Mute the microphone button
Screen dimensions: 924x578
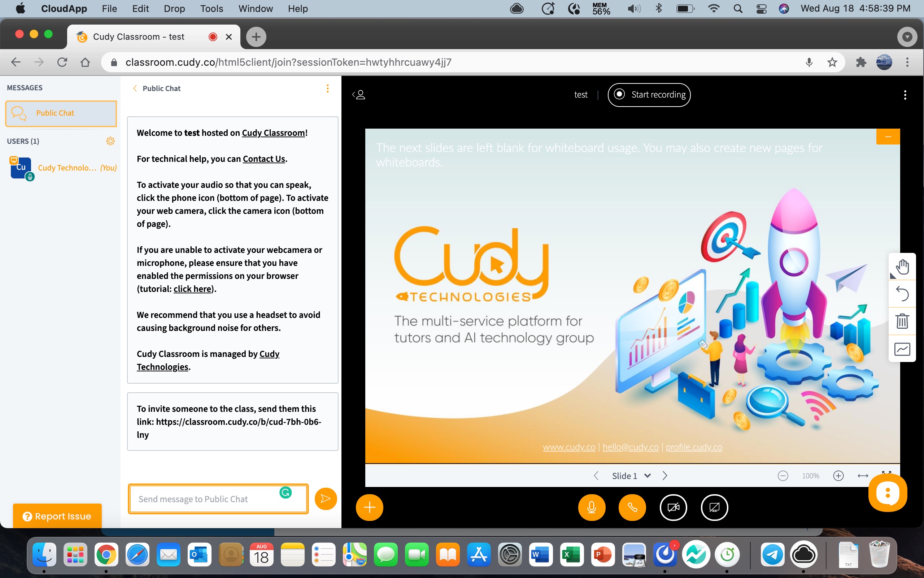tap(592, 507)
